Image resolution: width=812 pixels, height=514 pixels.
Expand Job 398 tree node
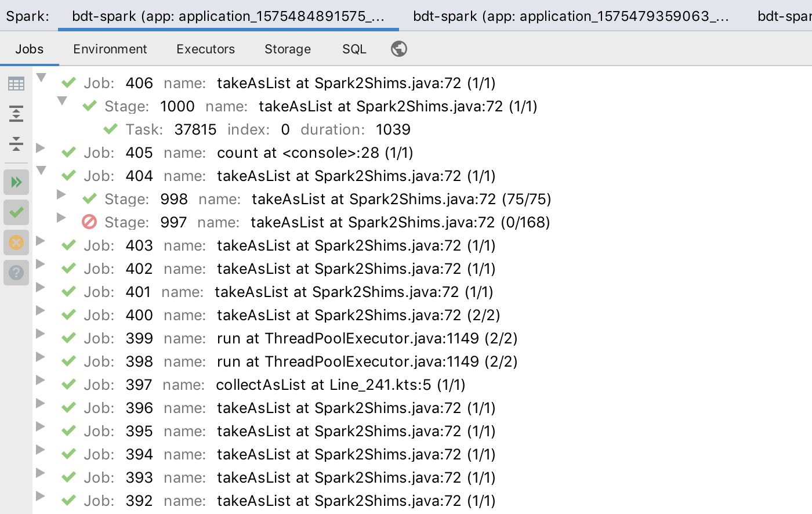coord(41,356)
